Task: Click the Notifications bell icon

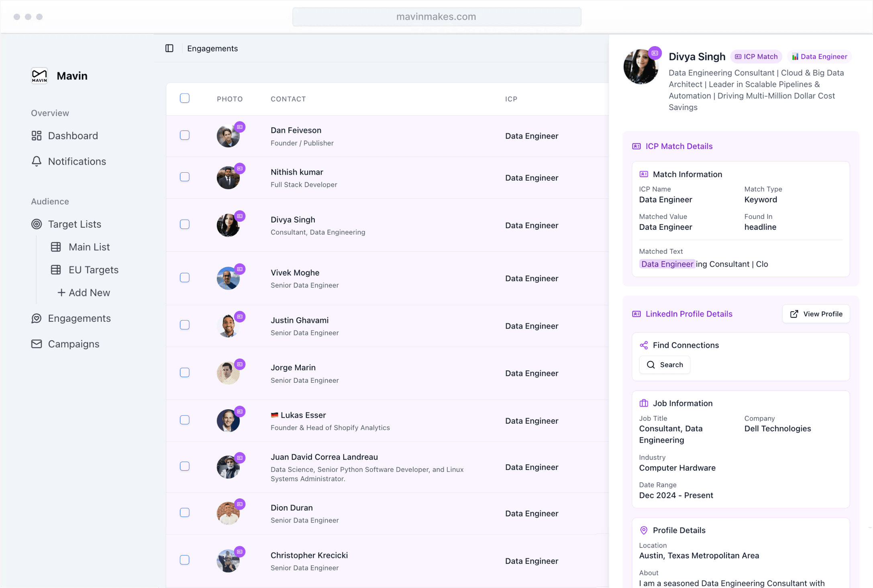Action: [37, 161]
